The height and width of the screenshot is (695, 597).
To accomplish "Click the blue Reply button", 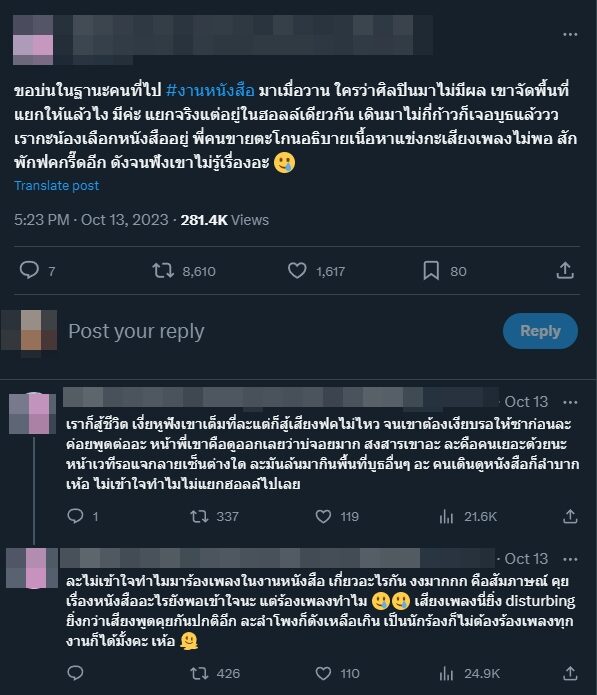I will (540, 331).
